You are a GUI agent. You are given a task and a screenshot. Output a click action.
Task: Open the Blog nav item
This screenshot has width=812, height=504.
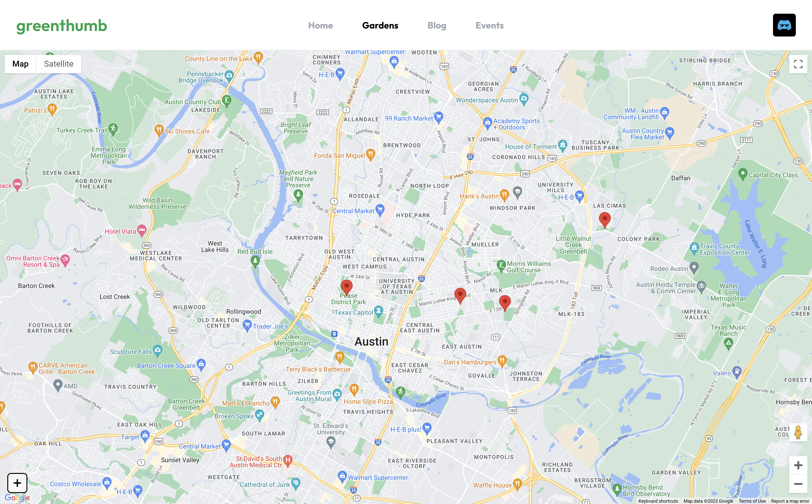point(437,25)
